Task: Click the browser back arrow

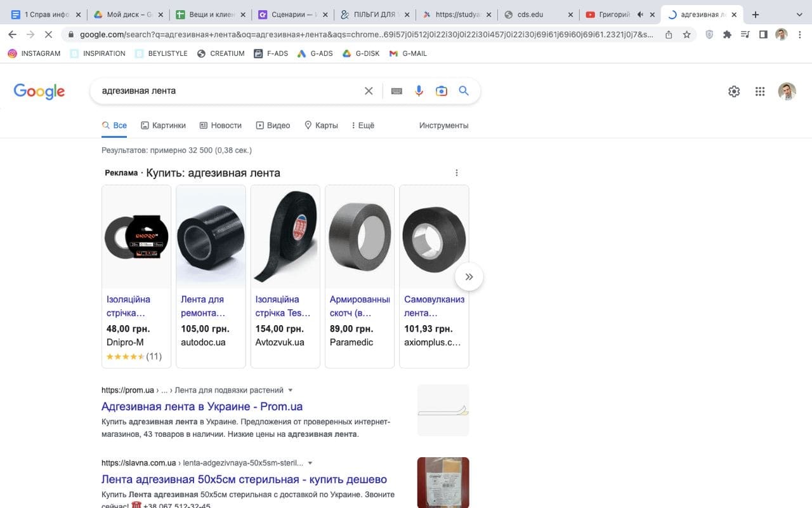Action: point(12,34)
